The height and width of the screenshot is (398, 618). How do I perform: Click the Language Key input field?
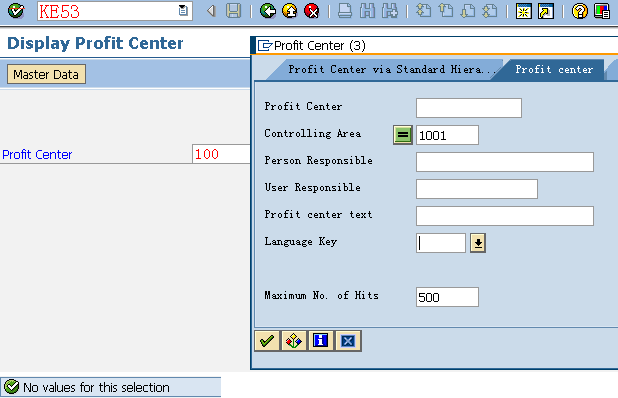click(441, 243)
